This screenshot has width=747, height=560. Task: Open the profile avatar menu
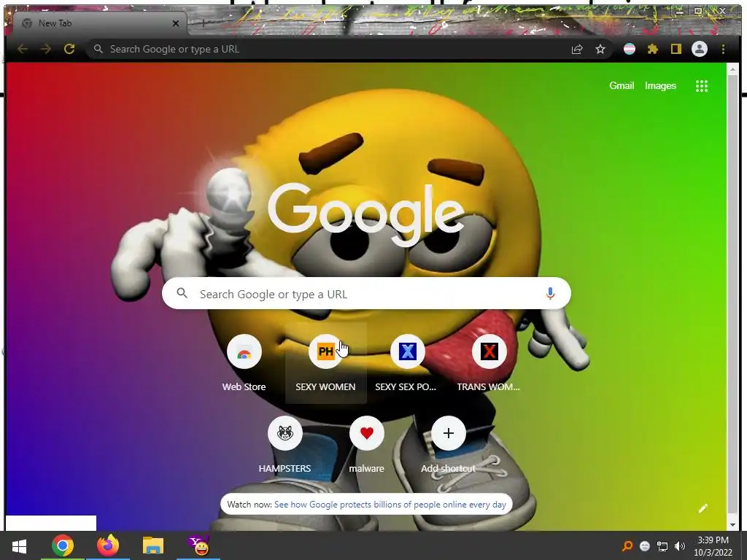[x=700, y=49]
